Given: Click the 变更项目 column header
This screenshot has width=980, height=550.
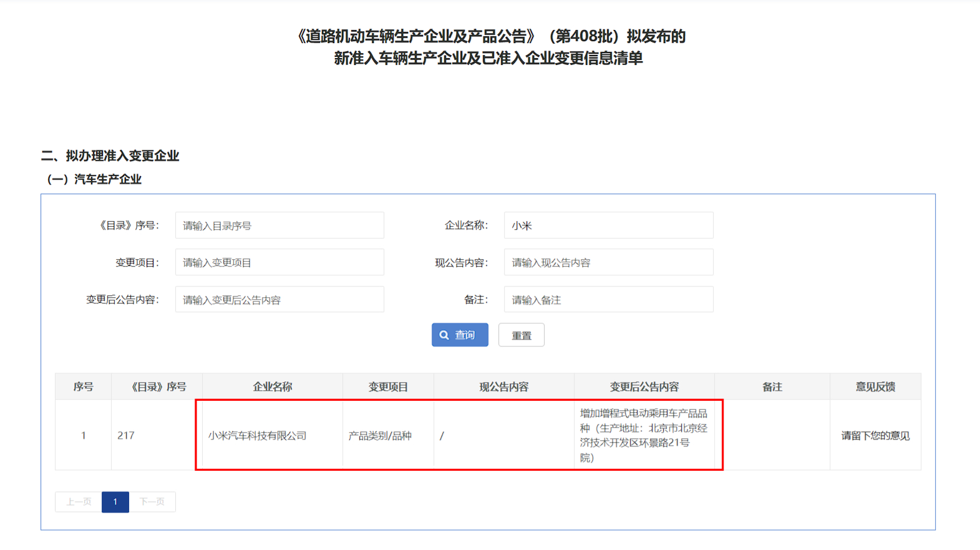Looking at the screenshot, I should point(388,386).
